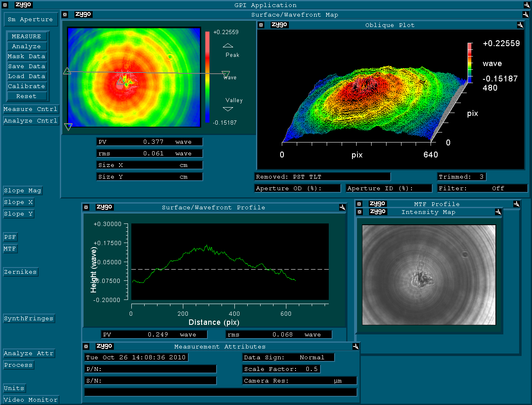Click the Calibrate button
The height and width of the screenshot is (405, 532).
click(x=27, y=86)
